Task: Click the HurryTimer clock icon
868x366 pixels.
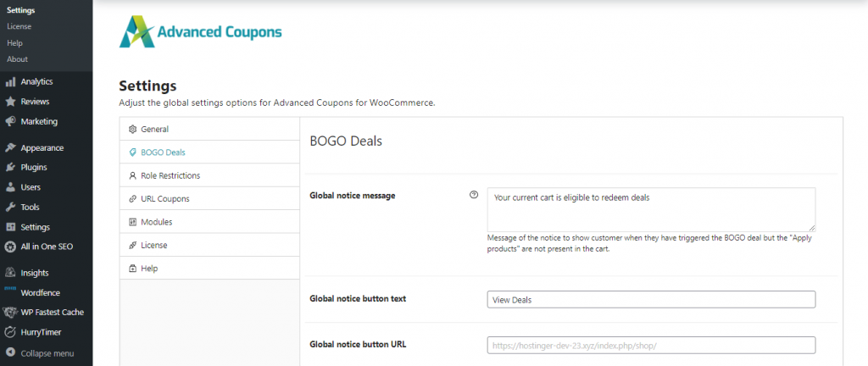Action: [10, 332]
